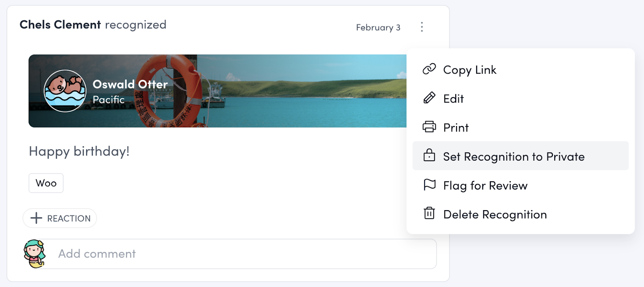644x287 pixels.
Task: Click the flag icon in the menu
Action: (x=429, y=185)
